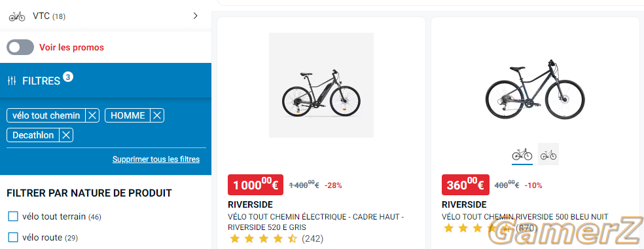Click the VTC bicycle category icon
This screenshot has height=249, width=644.
click(17, 16)
